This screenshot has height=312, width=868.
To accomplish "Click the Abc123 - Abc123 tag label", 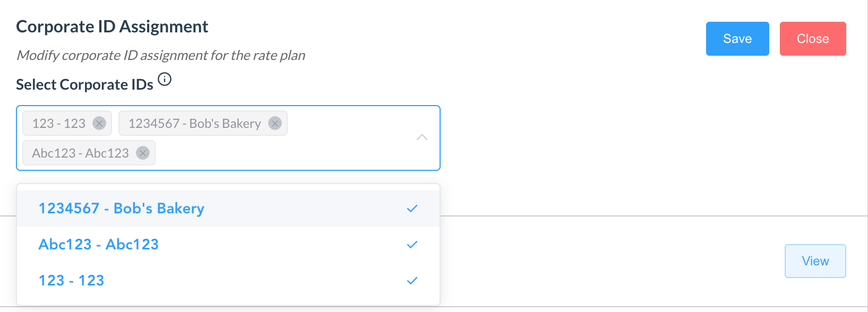I will [x=80, y=153].
